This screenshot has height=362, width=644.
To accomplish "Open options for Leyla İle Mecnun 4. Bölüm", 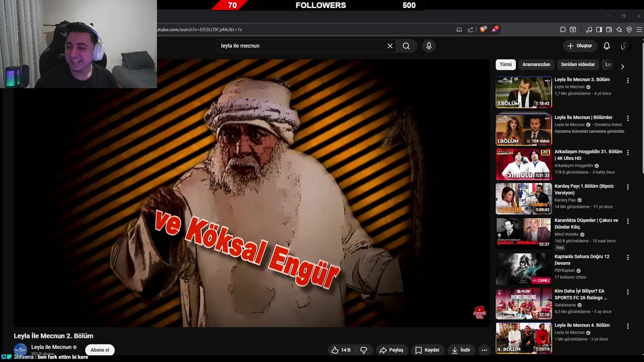I will click(627, 326).
